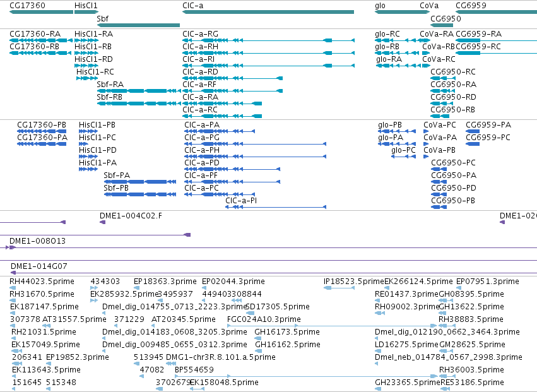Click the DME1-008O13 clone label
The image size is (537, 392).
tap(37, 241)
